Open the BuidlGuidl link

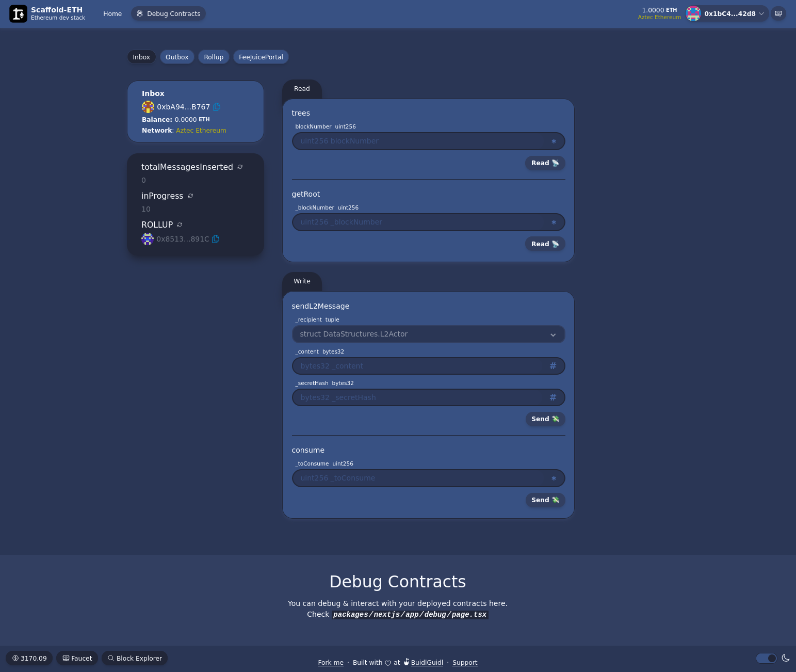tap(427, 663)
